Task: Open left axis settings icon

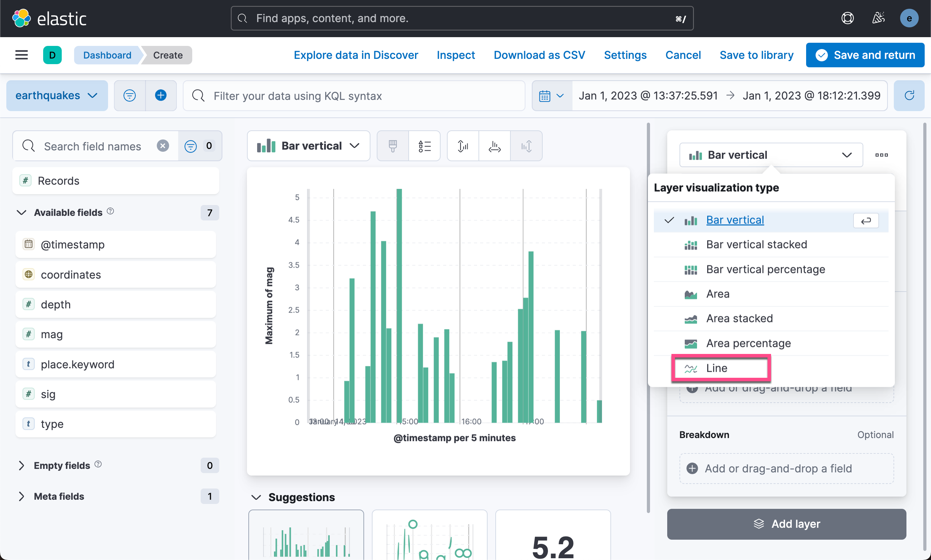Action: pyautogui.click(x=463, y=146)
